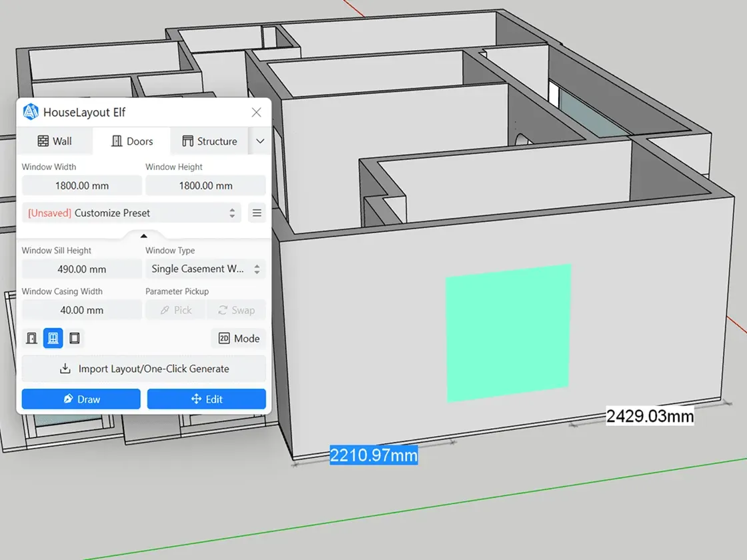Select the window type icon

pos(53,338)
